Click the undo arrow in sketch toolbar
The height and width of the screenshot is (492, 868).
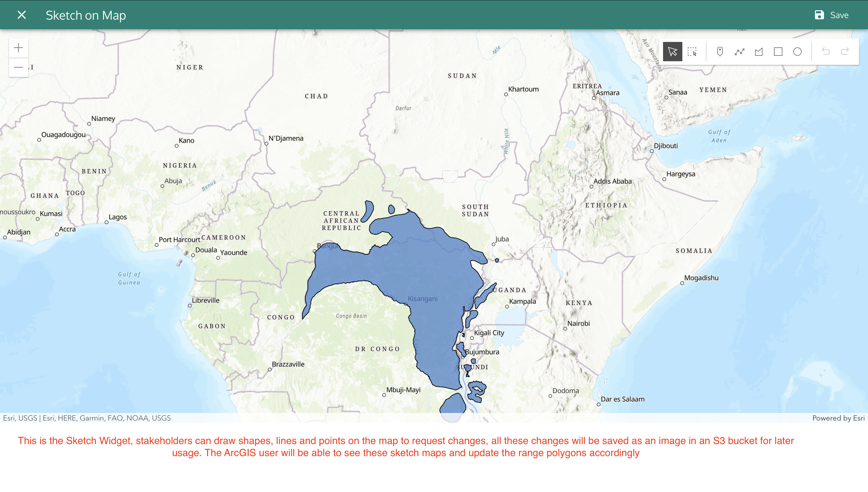(x=826, y=52)
